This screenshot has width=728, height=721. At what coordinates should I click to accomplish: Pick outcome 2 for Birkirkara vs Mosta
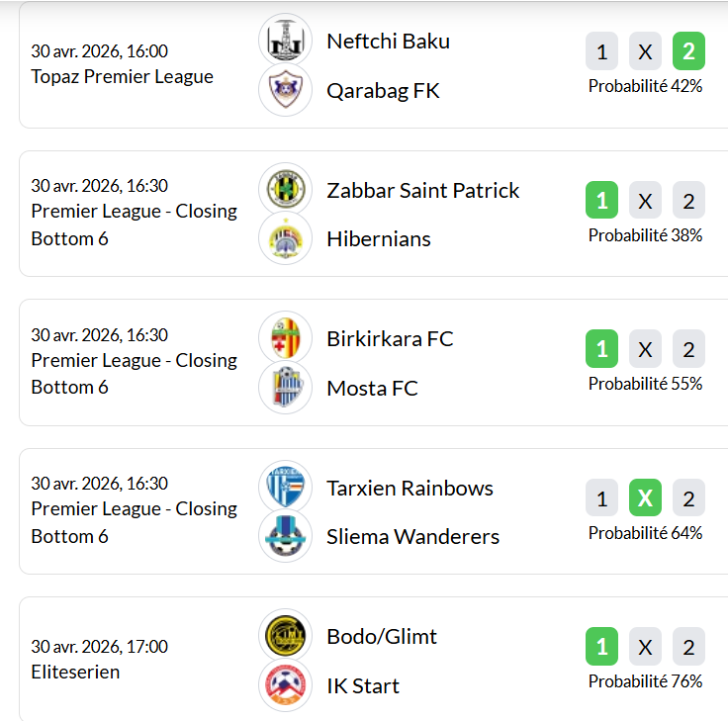pyautogui.click(x=688, y=349)
